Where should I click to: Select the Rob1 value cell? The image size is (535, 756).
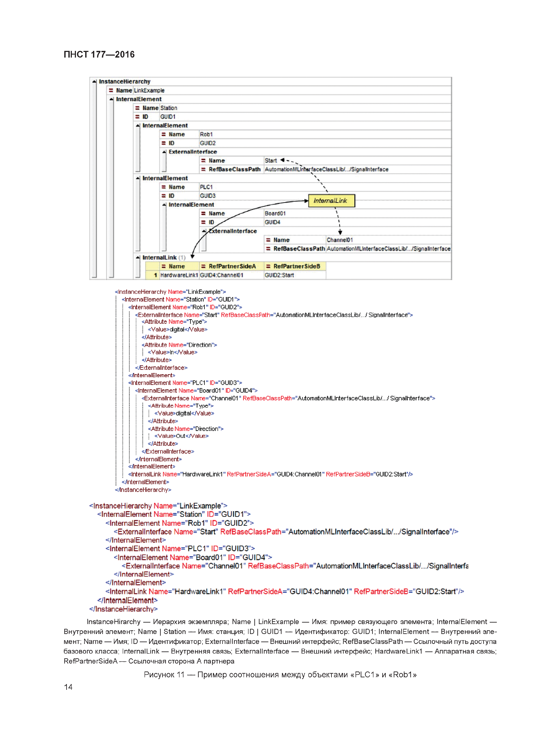(x=325, y=134)
